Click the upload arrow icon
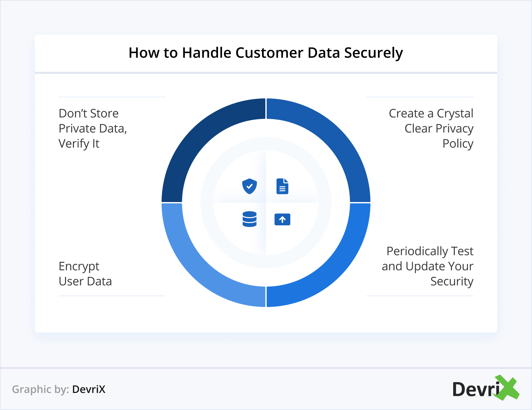This screenshot has height=410, width=532. click(x=282, y=219)
